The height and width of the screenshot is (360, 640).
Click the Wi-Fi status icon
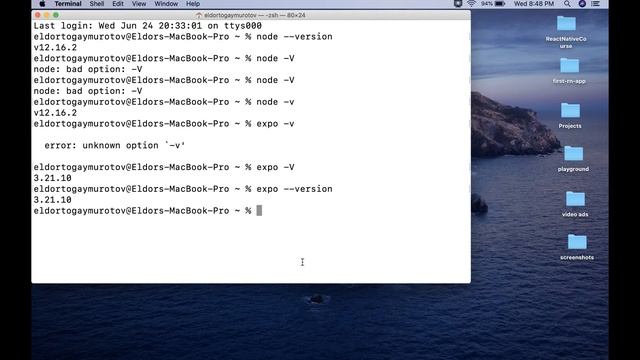471,4
